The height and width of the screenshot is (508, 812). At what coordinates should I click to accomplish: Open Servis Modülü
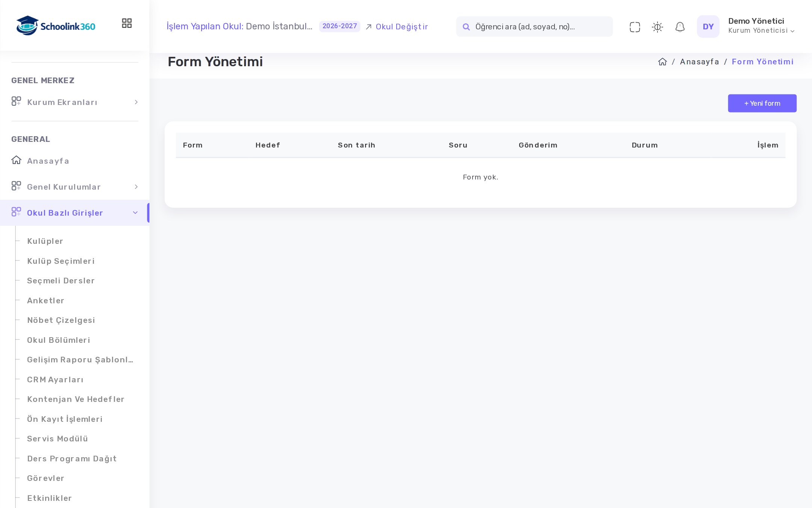pos(58,439)
